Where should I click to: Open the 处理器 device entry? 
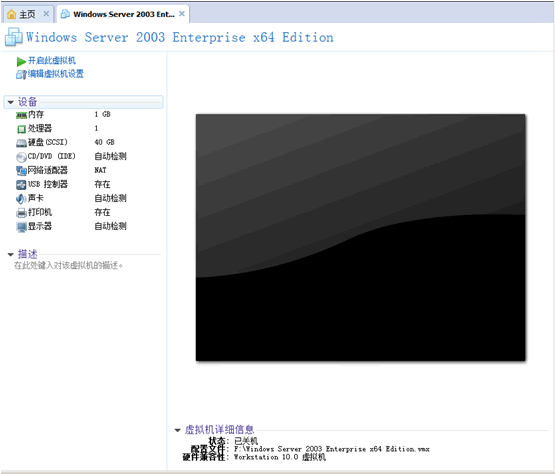pyautogui.click(x=40, y=128)
